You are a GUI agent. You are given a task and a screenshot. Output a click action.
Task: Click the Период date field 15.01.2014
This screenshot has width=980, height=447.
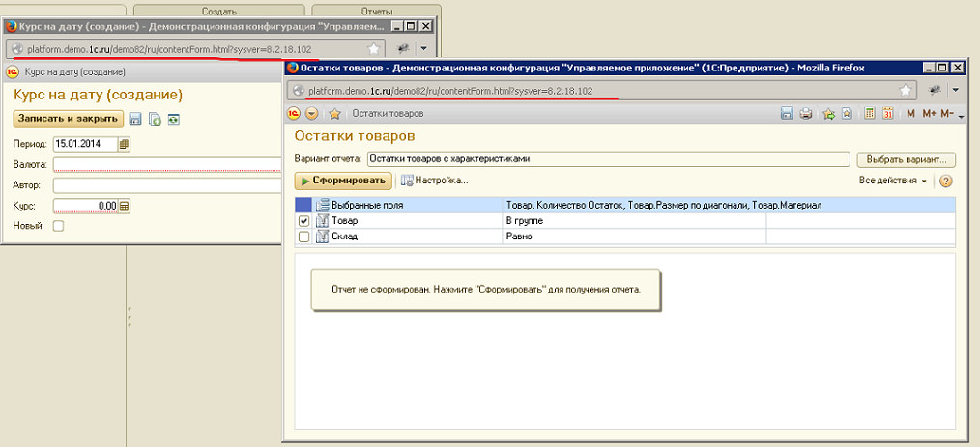[86, 144]
